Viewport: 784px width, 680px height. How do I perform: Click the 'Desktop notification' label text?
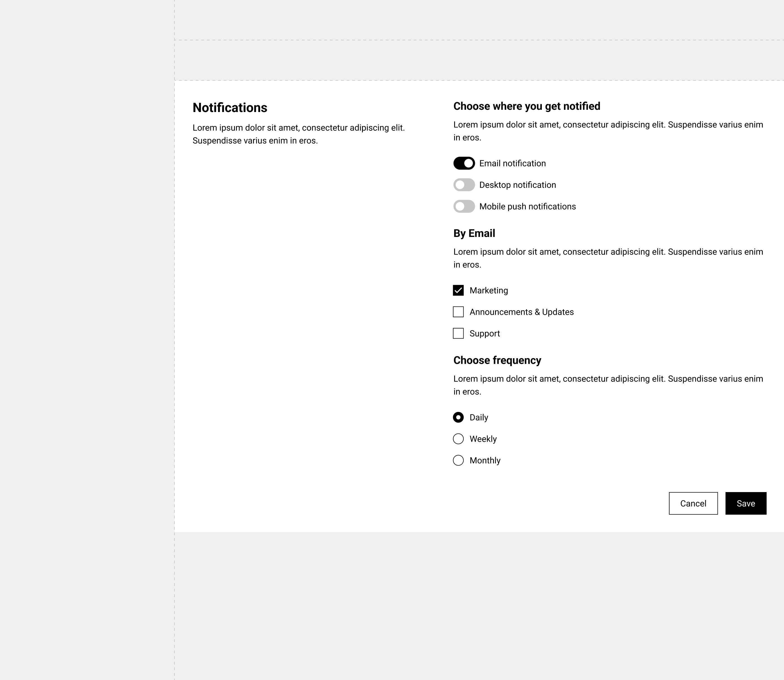click(x=517, y=185)
